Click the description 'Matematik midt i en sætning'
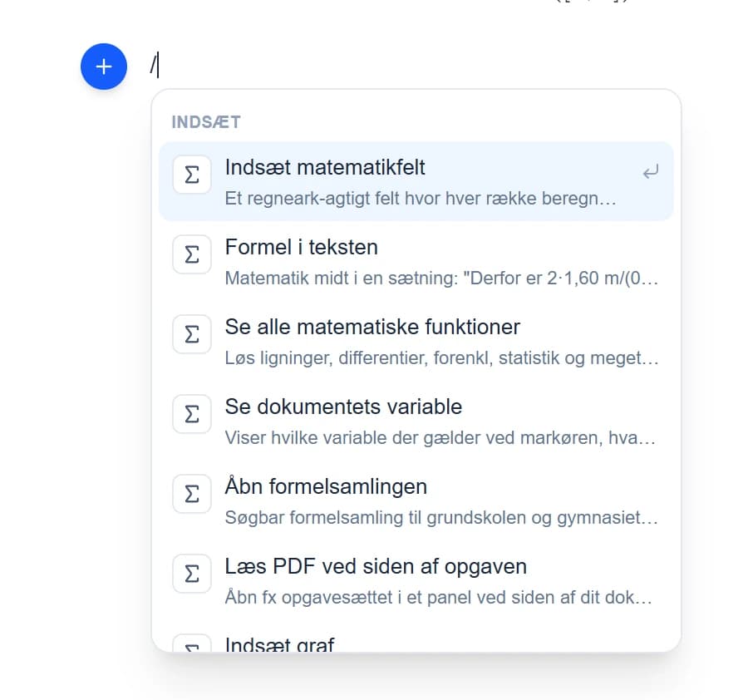Image resolution: width=748 pixels, height=700 pixels. coord(442,279)
